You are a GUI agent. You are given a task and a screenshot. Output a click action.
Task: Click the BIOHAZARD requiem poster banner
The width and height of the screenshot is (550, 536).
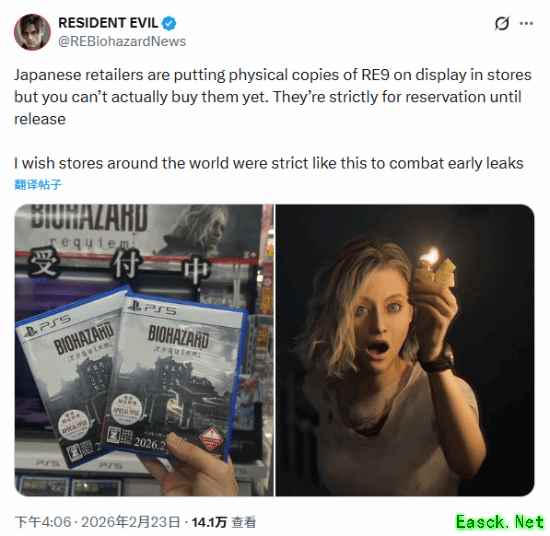[139, 229]
